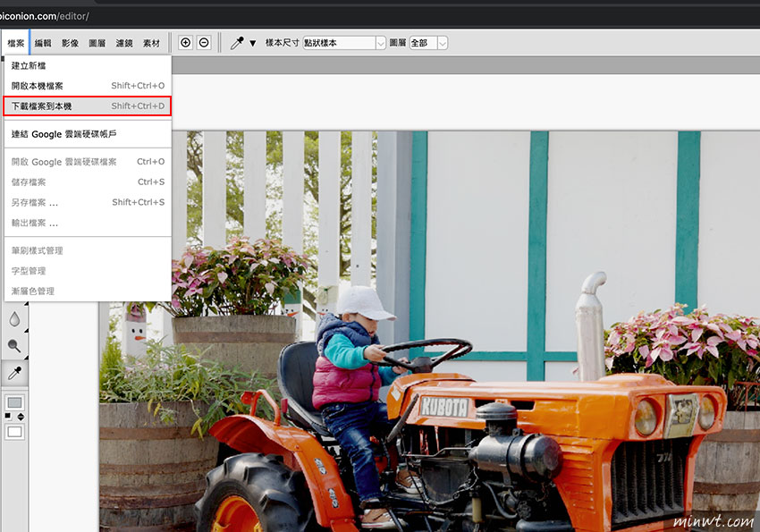Open the 樣本尺寸 dropdown showing 點狀樣本
Viewport: 760px width, 532px height.
344,43
